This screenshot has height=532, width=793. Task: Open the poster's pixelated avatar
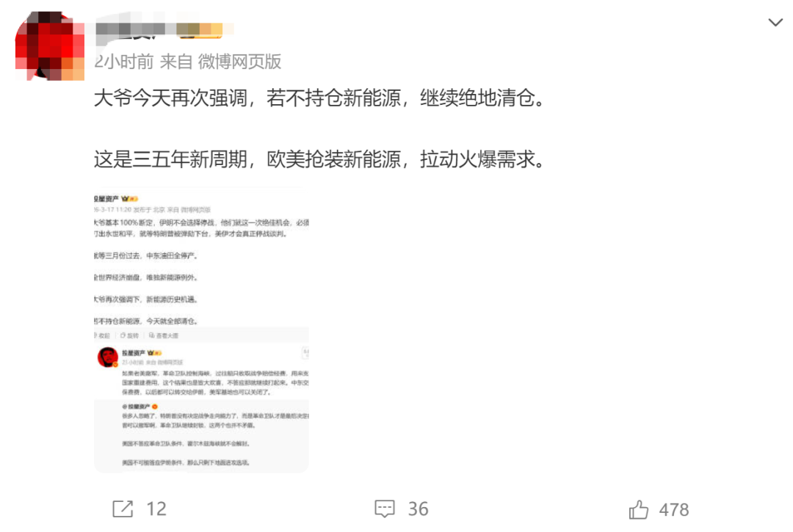point(50,46)
